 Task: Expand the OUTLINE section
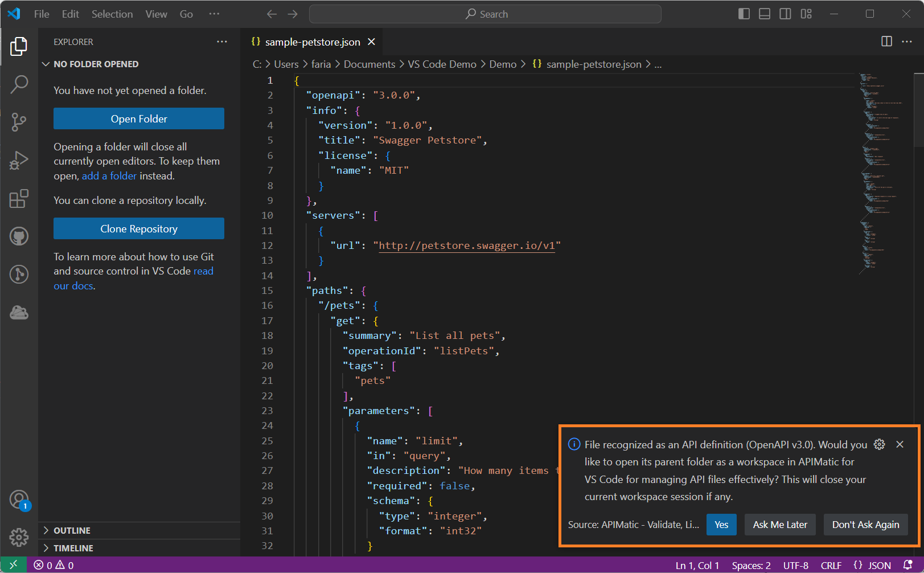tap(139, 530)
